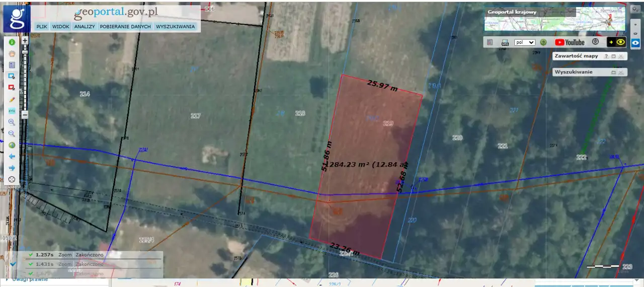This screenshot has height=287, width=644.
Task: Click the magnifier zoom-out tool
Action: (12, 133)
